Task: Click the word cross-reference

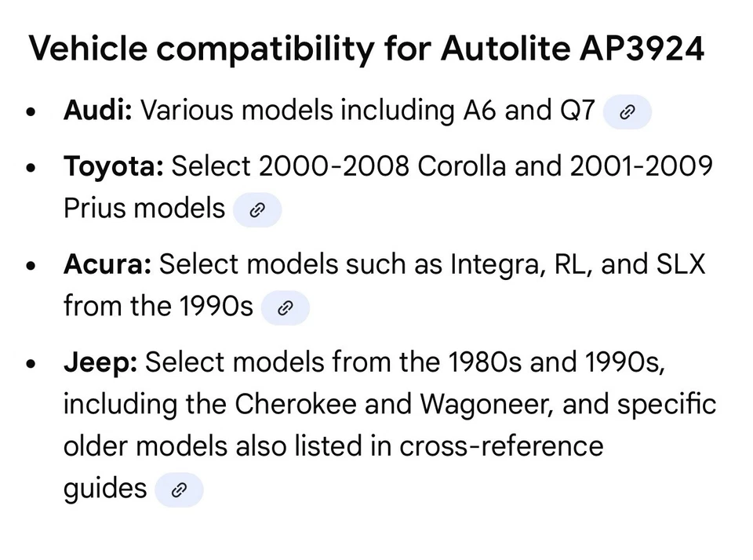Action: coord(501,445)
